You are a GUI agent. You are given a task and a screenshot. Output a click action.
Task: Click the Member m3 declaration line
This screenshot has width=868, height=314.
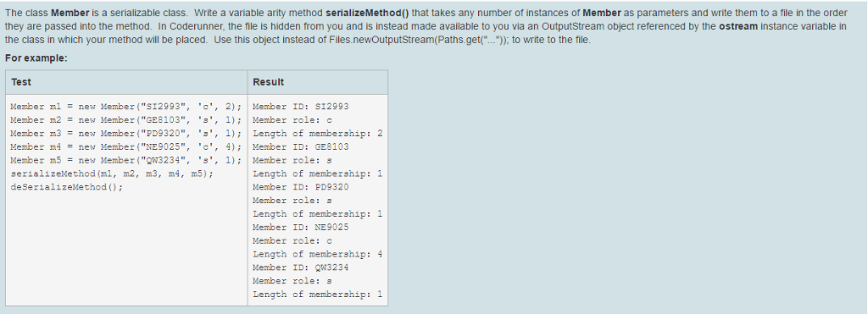[x=126, y=133]
